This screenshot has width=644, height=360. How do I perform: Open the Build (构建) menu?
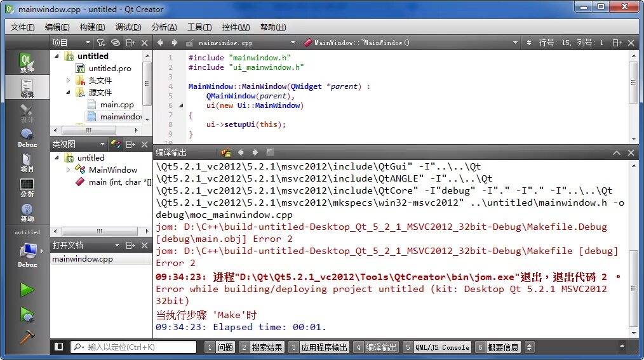93,27
